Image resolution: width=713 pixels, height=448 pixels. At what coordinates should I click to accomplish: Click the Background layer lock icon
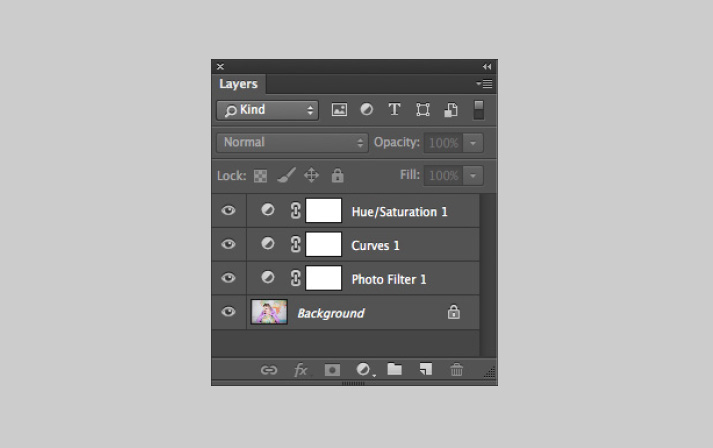click(453, 312)
